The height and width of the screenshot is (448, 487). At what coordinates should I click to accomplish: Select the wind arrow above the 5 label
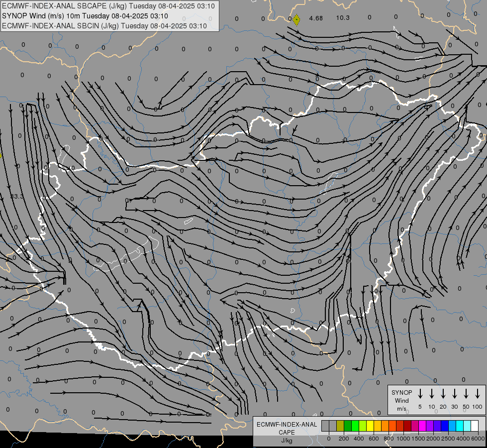coord(420,394)
